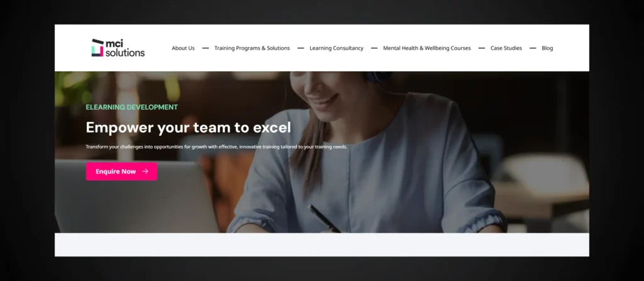Click the dash separator after Learning Consultancy
644x281 pixels.
374,48
